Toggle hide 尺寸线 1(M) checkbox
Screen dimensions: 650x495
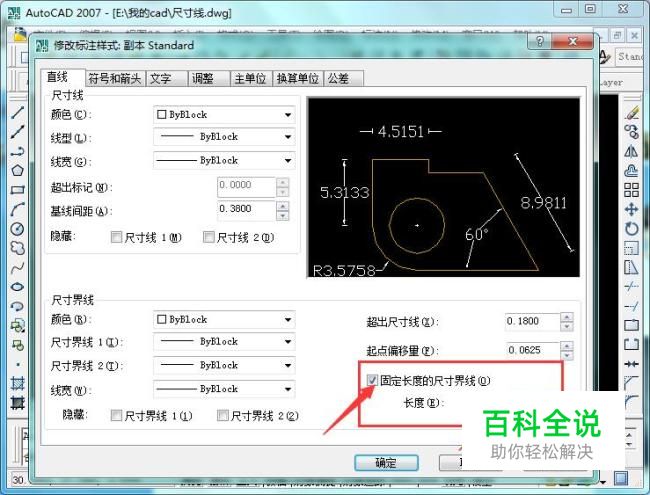(116, 237)
